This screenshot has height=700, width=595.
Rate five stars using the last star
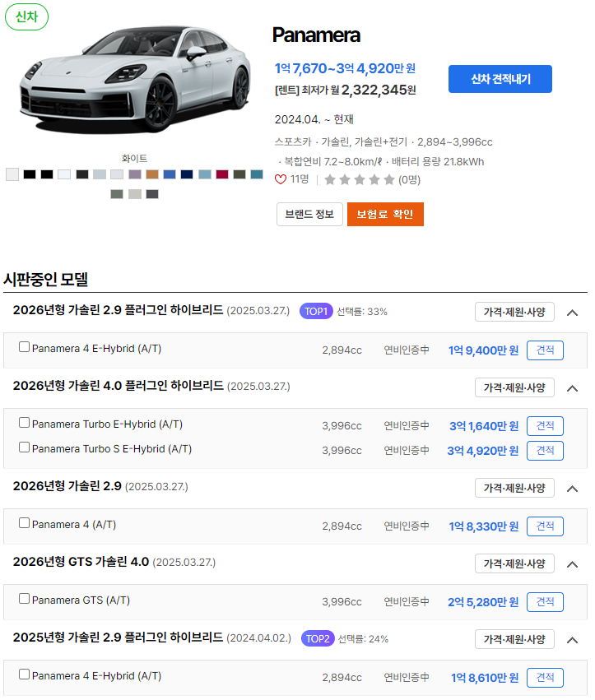[389, 179]
